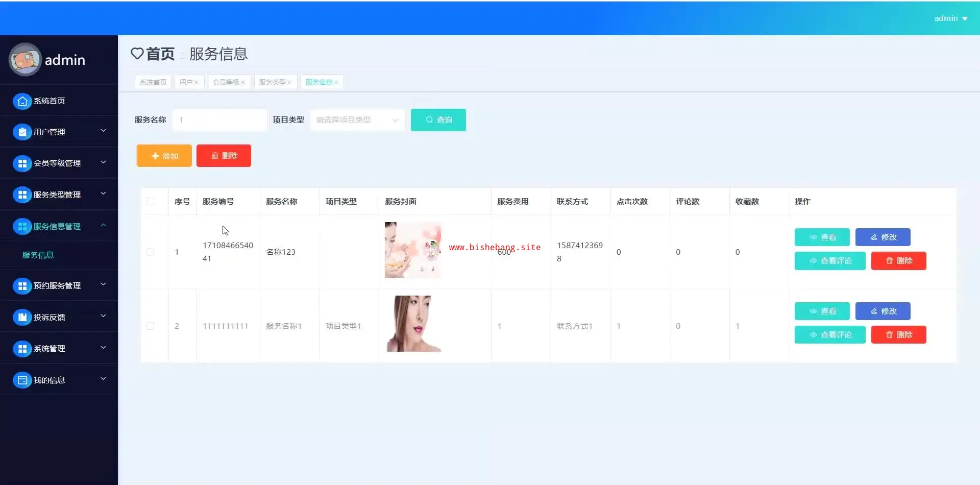Close the 会员等级 tab

243,82
